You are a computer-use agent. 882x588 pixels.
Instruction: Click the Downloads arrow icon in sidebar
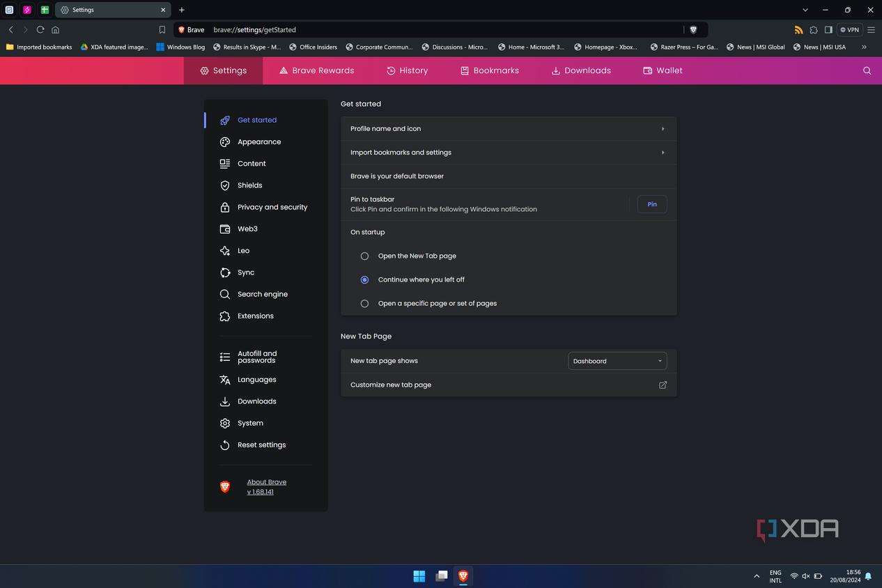click(x=225, y=401)
